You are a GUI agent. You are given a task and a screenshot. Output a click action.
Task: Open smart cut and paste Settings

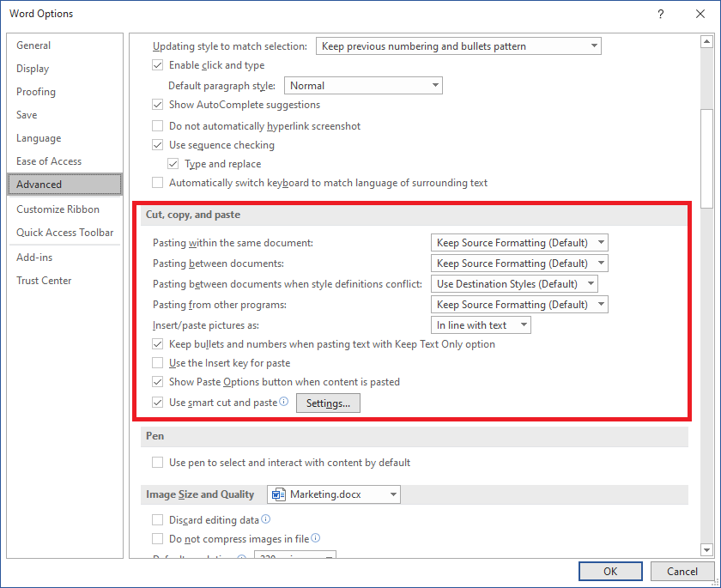click(328, 403)
